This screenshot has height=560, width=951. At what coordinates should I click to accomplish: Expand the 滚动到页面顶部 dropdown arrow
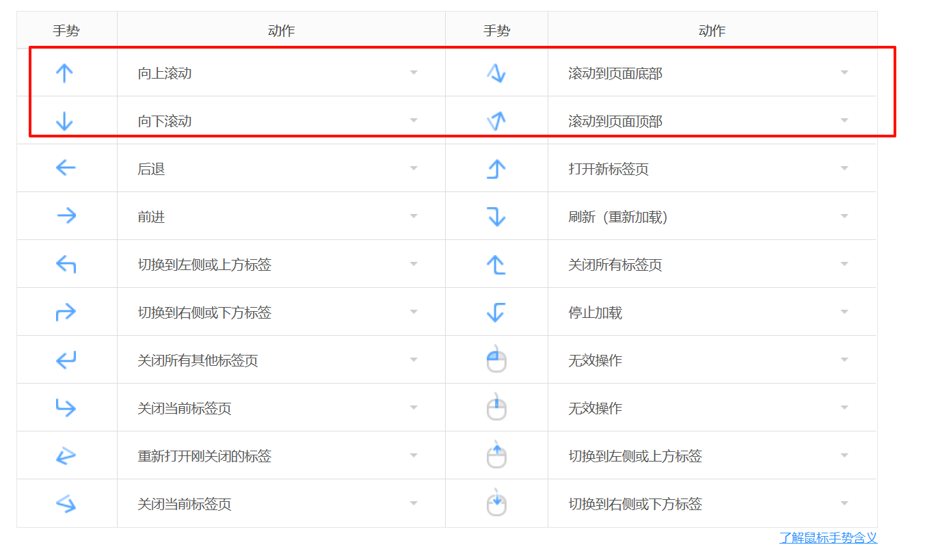(x=844, y=120)
